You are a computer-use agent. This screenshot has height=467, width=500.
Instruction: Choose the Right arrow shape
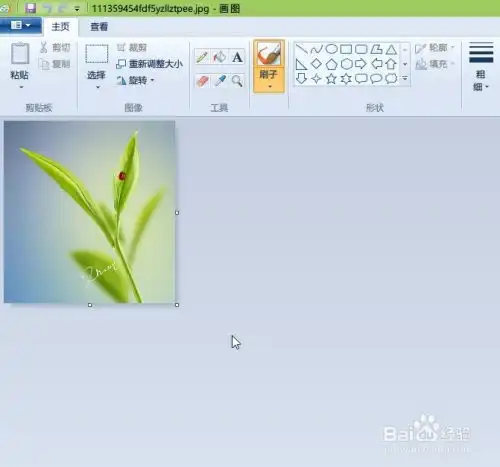(x=361, y=64)
